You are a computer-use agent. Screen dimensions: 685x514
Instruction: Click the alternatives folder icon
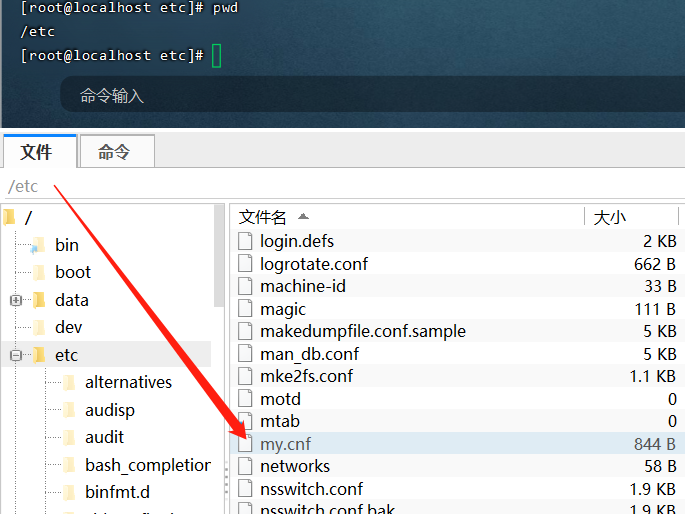69,383
